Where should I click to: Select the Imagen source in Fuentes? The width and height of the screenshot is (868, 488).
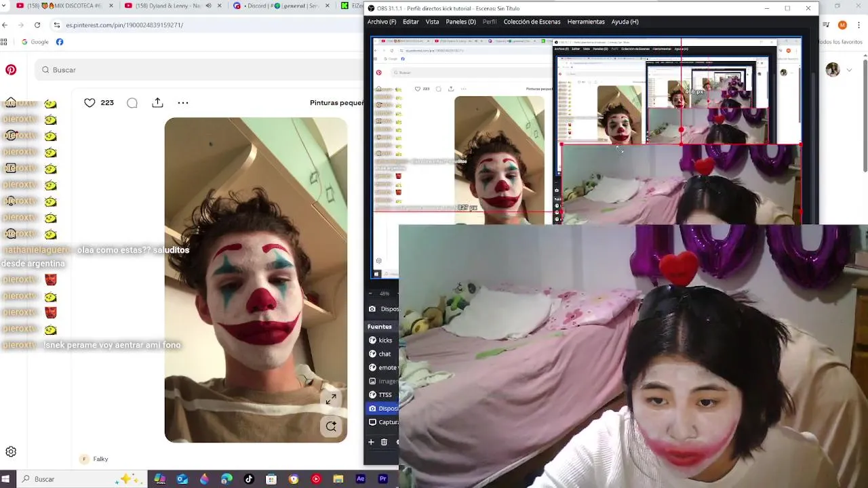point(382,381)
